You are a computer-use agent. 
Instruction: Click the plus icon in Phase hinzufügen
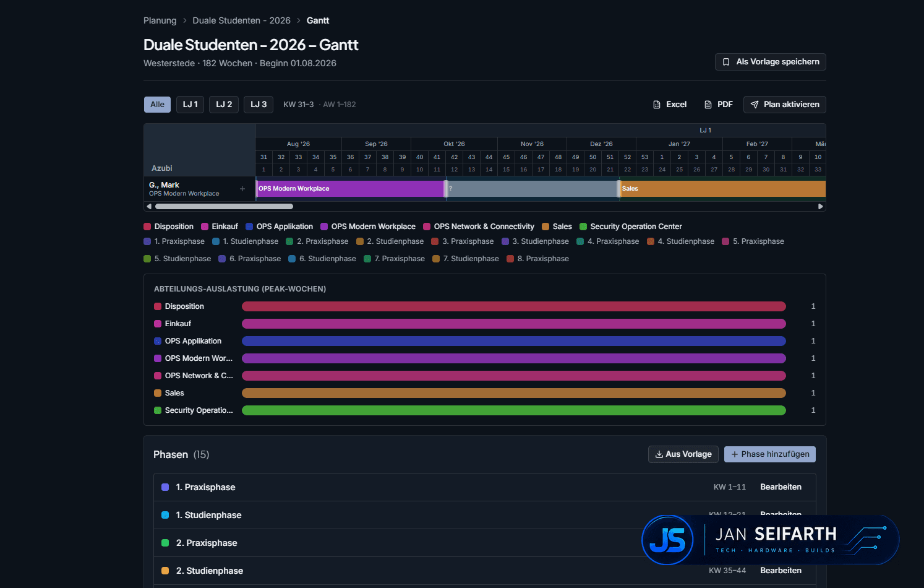(735, 454)
